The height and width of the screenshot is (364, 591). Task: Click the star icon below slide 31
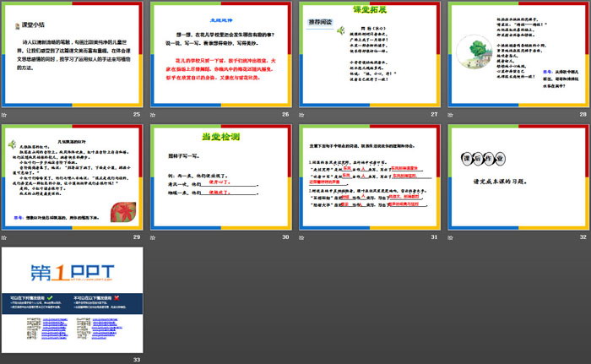pyautogui.click(x=301, y=237)
